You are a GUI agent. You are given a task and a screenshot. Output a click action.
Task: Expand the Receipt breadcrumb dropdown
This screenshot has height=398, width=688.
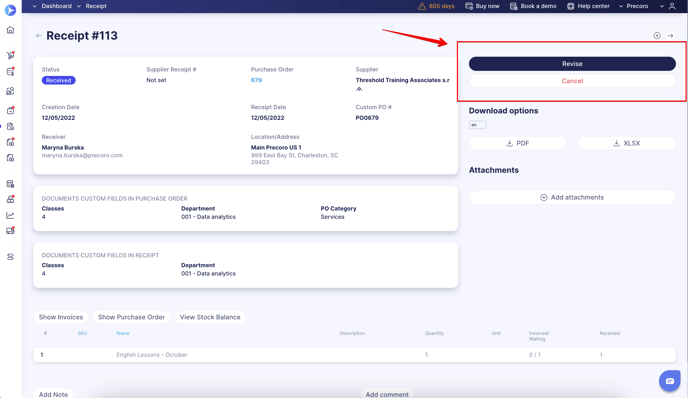pos(79,6)
